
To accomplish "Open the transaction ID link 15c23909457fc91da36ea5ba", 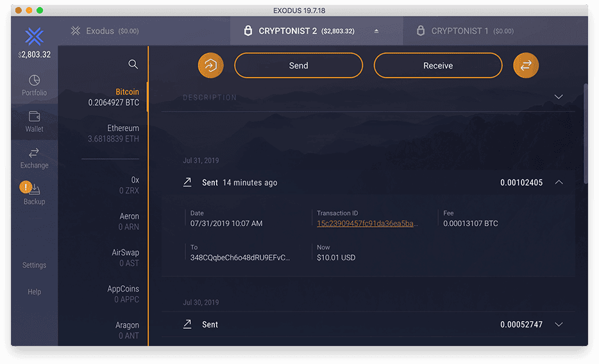I will click(367, 224).
